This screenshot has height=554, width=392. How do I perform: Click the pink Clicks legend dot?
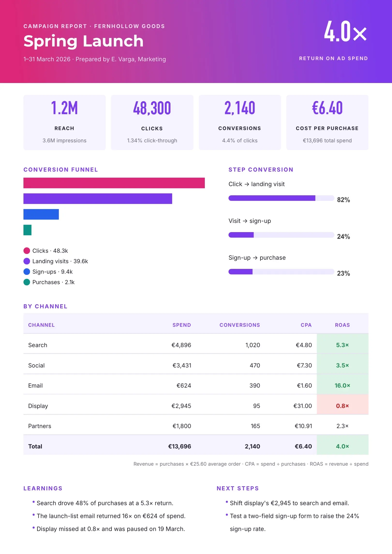point(27,250)
